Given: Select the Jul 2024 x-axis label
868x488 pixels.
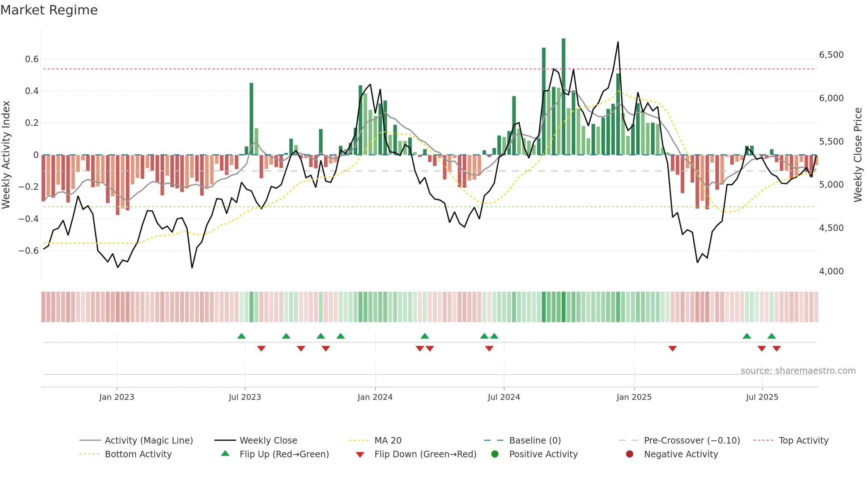Looking at the screenshot, I should click(x=504, y=397).
